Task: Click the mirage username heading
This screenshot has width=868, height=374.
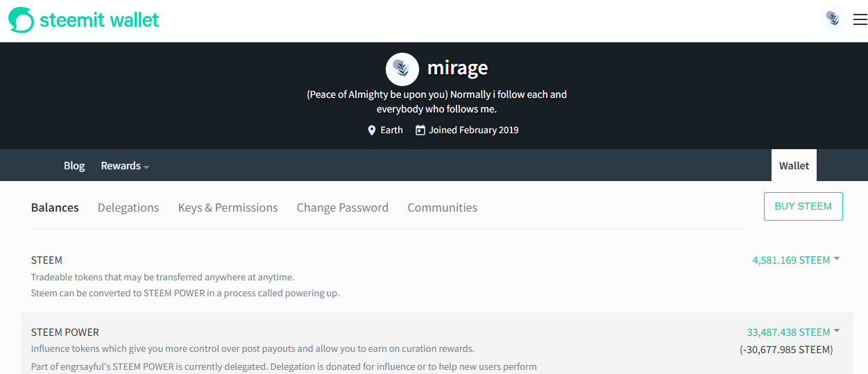Action: coord(457,68)
